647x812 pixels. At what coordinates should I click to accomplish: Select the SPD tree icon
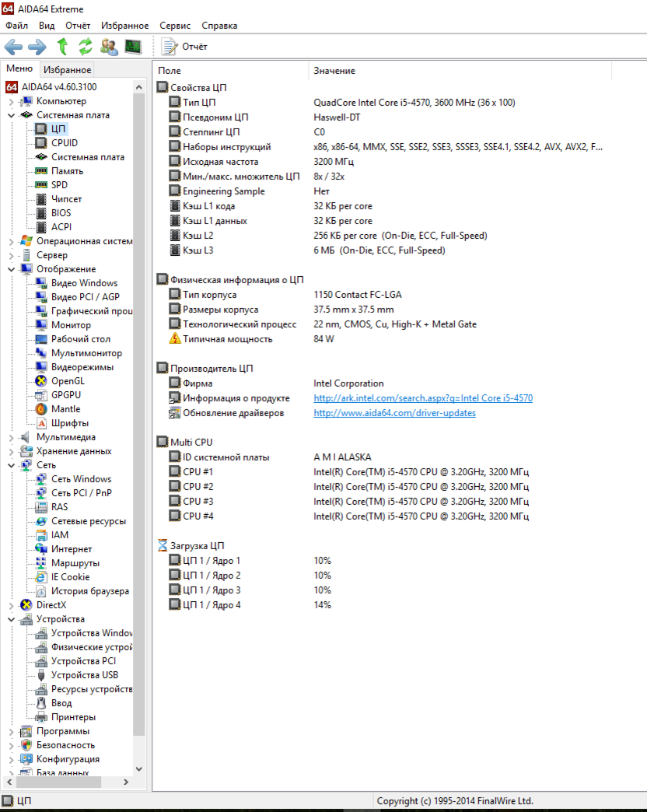pos(41,185)
